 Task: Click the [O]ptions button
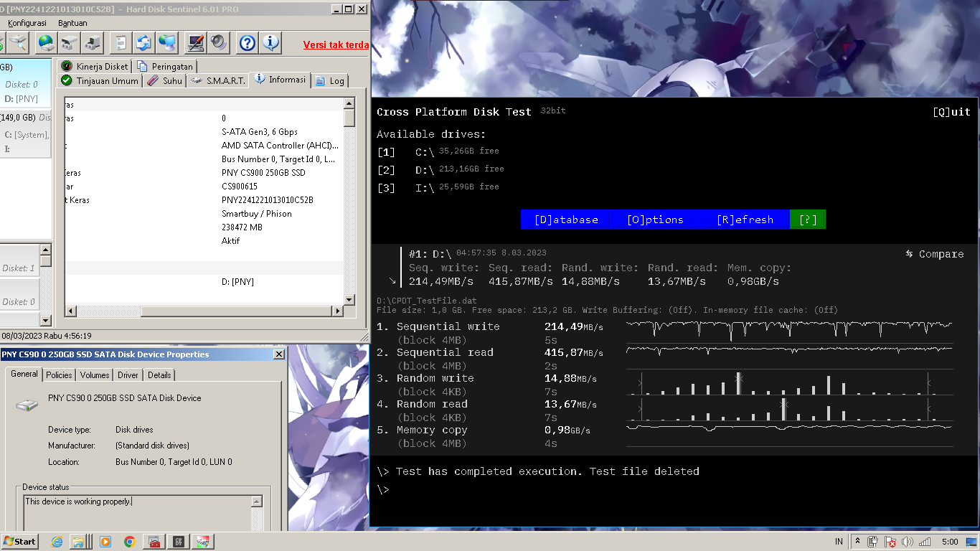pos(655,220)
